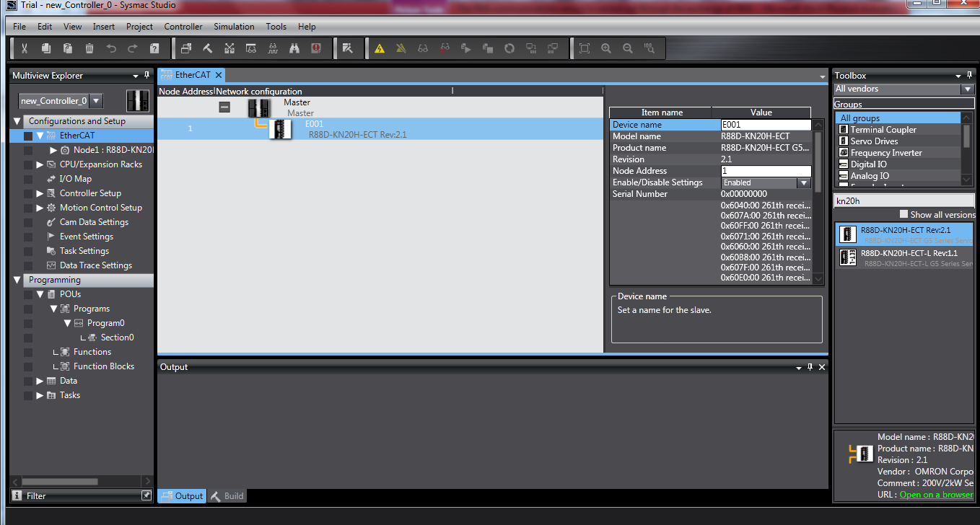Click the Filter info icon at bottom
Screen dimensions: 980x525
pos(17,496)
